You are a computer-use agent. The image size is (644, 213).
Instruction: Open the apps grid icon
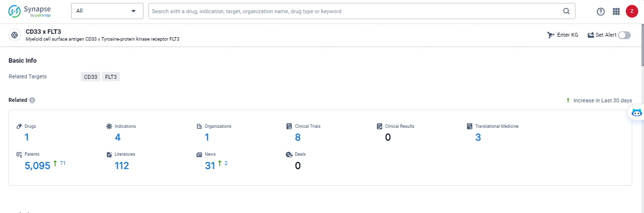(x=616, y=11)
